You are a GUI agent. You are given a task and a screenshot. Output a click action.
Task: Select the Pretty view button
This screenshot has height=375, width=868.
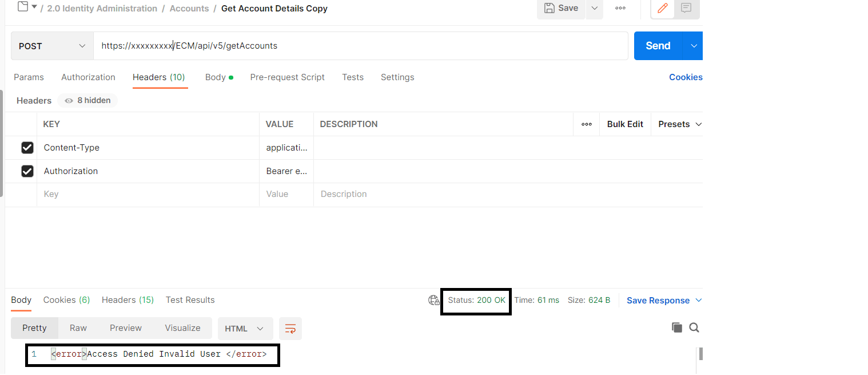click(34, 328)
